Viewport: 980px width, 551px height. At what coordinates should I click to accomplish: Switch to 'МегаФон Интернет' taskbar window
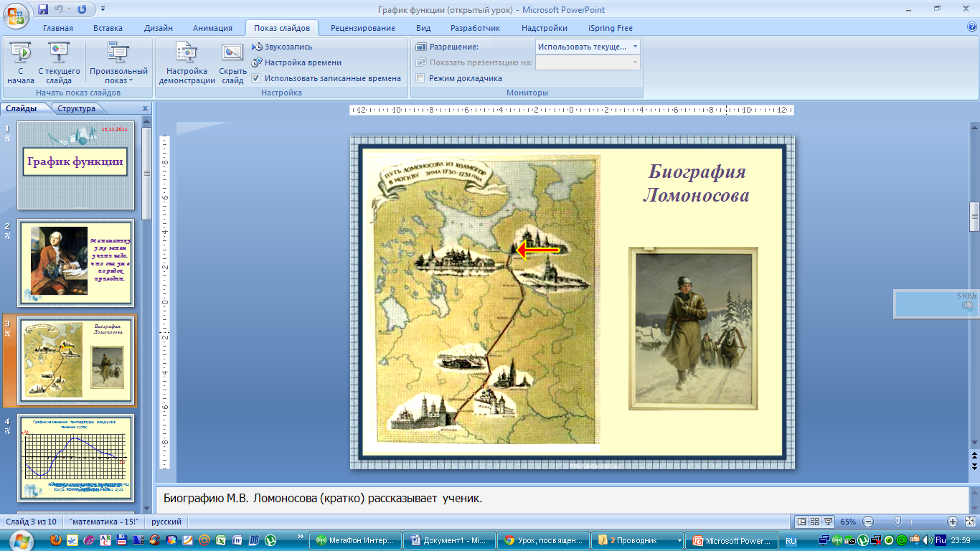point(354,540)
